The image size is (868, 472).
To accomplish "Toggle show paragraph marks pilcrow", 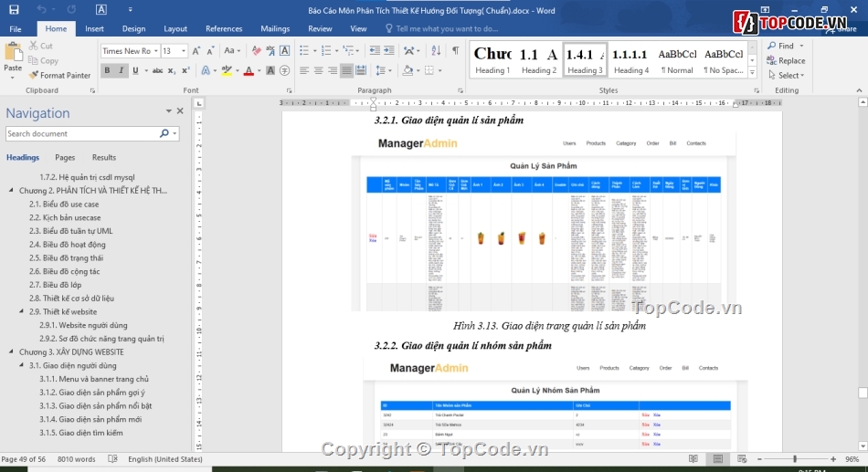I will pyautogui.click(x=455, y=51).
